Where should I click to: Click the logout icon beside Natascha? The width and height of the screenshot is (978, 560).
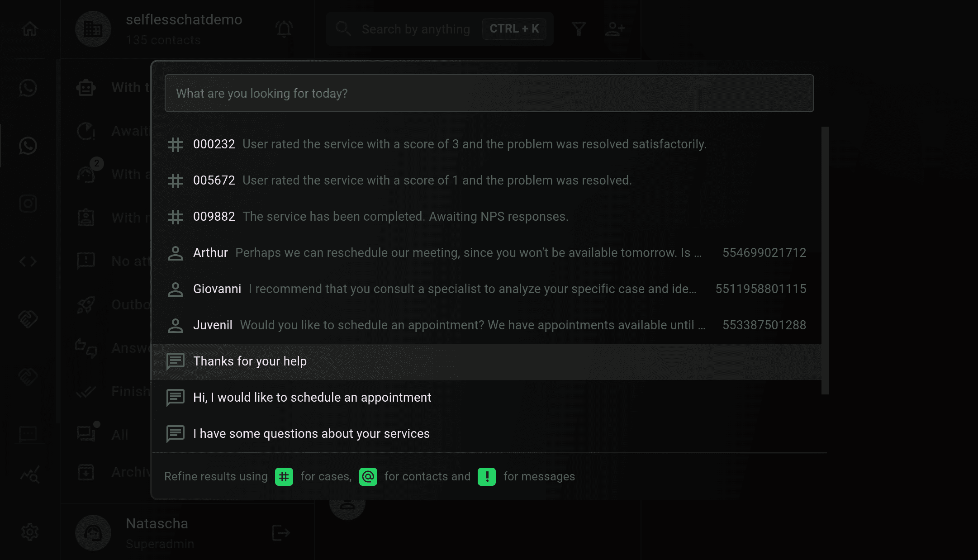point(281,533)
